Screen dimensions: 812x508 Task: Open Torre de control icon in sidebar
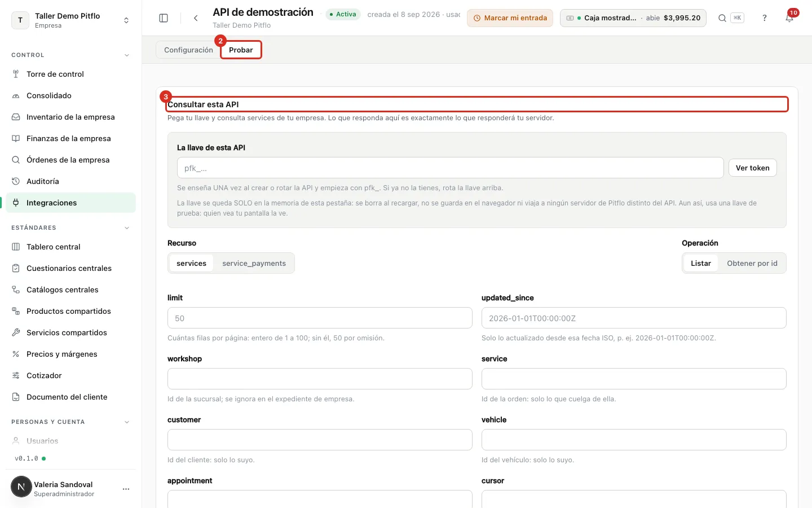click(16, 74)
